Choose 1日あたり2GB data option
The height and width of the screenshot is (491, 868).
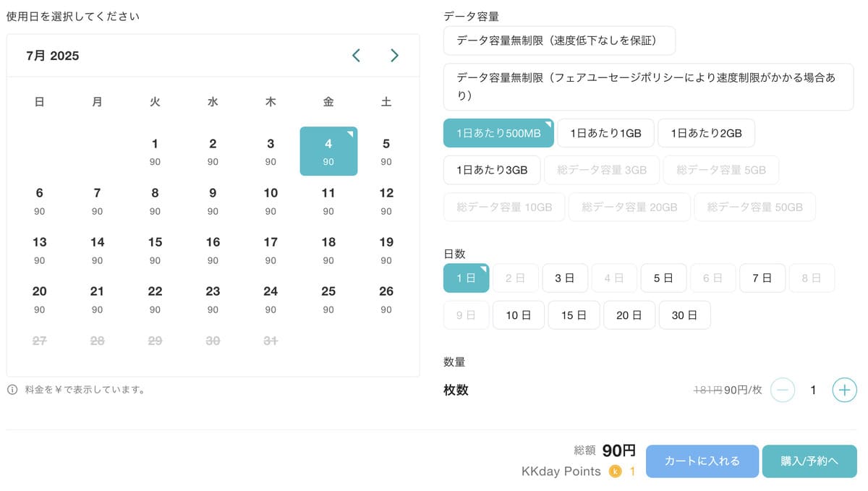click(706, 133)
